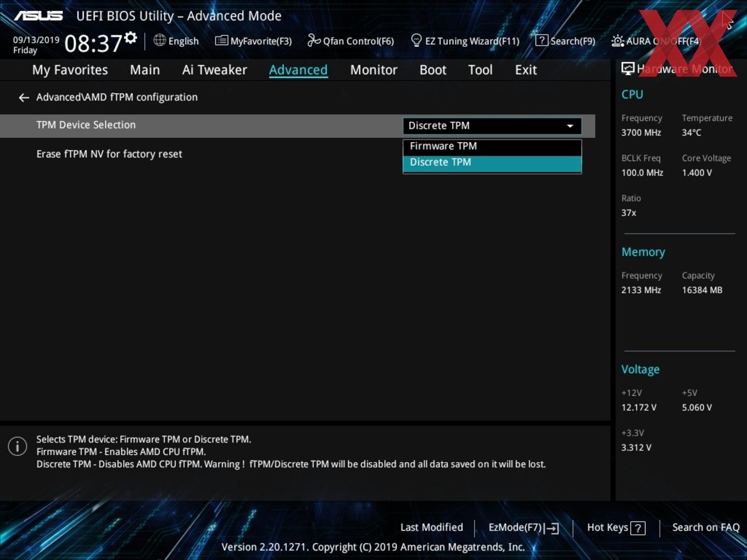747x560 pixels.
Task: Click the globe language icon
Action: pos(159,40)
